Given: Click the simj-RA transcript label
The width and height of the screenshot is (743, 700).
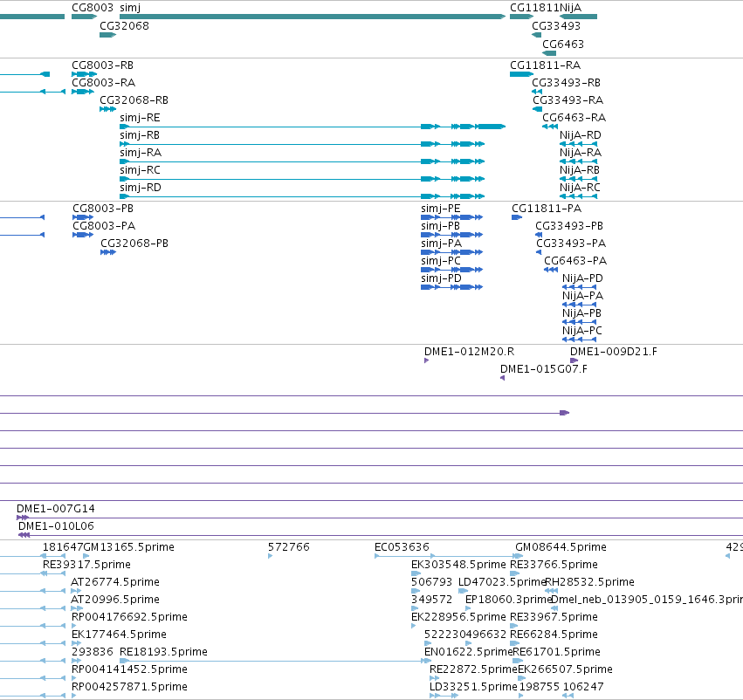Looking at the screenshot, I should (x=141, y=153).
